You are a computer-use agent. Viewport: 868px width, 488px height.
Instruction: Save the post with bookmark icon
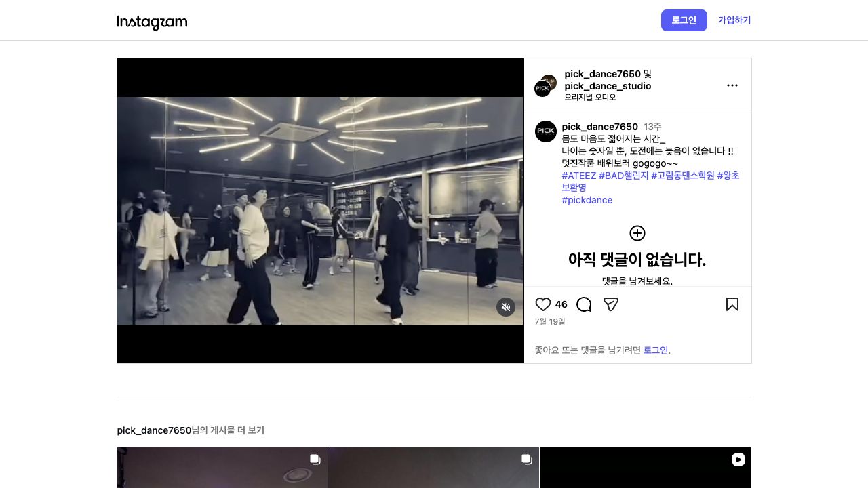point(732,304)
